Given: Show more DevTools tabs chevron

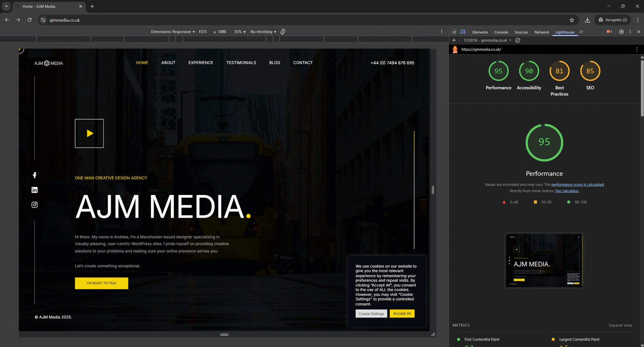Looking at the screenshot, I should 581,32.
